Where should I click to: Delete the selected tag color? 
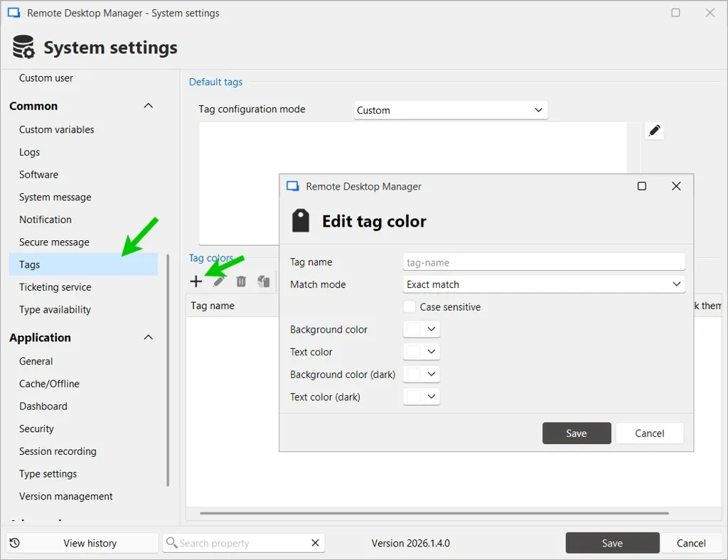click(241, 281)
